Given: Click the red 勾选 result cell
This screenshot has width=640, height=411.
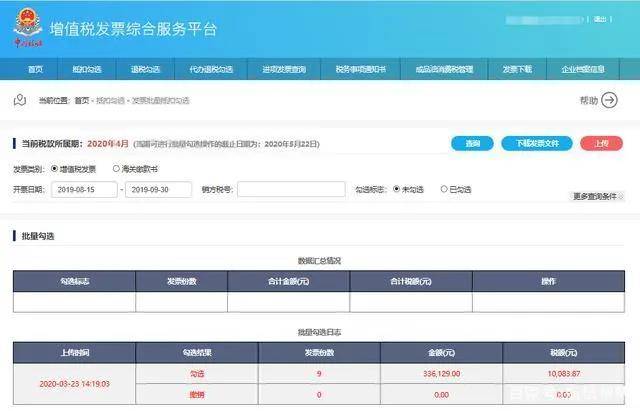Looking at the screenshot, I should click(x=197, y=374).
